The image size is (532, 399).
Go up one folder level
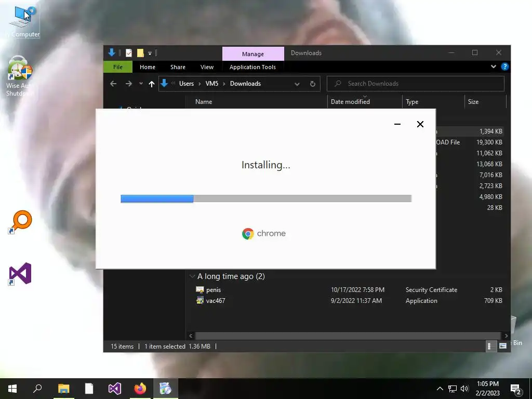[152, 84]
